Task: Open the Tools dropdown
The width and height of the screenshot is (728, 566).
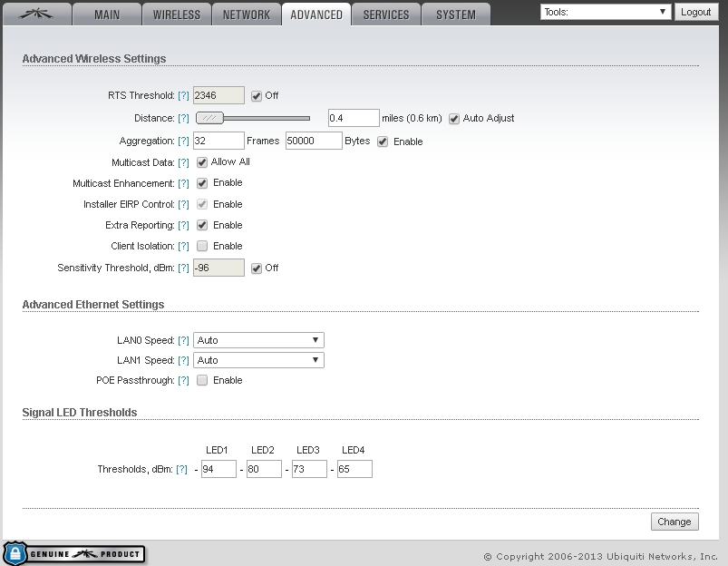Action: (x=606, y=12)
